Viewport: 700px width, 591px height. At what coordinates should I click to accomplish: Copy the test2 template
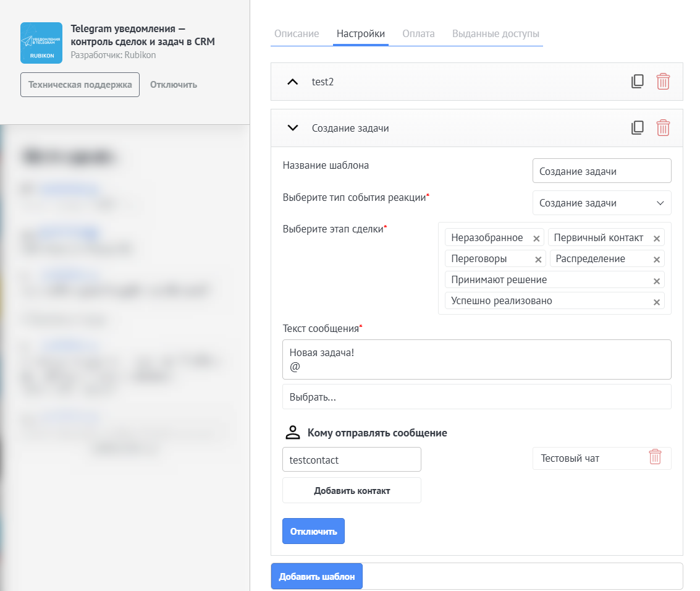coord(638,82)
